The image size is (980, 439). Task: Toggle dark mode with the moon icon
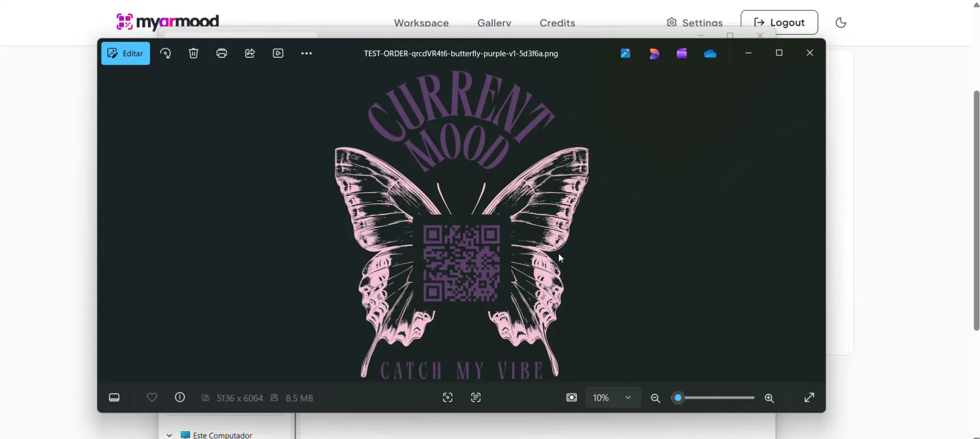tap(841, 22)
